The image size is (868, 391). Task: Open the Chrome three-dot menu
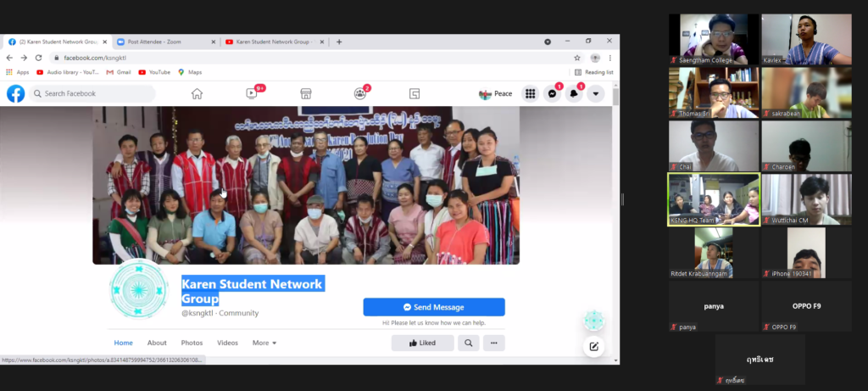(x=610, y=58)
